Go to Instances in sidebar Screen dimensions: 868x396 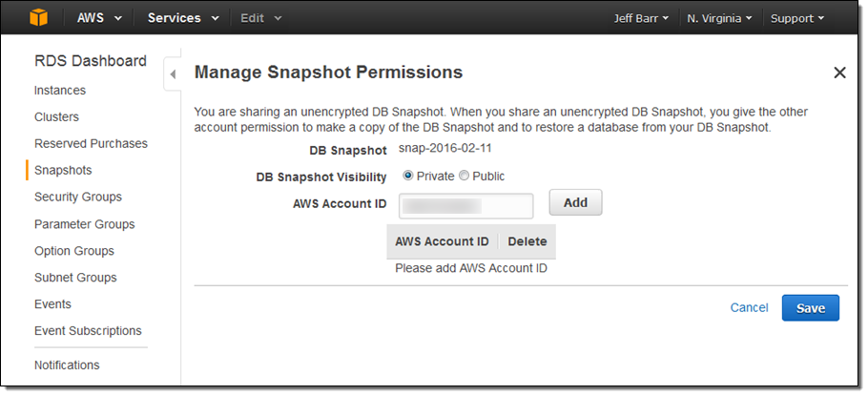60,91
